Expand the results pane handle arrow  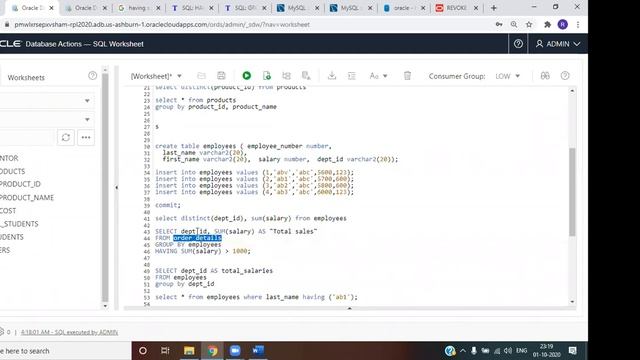(349, 309)
